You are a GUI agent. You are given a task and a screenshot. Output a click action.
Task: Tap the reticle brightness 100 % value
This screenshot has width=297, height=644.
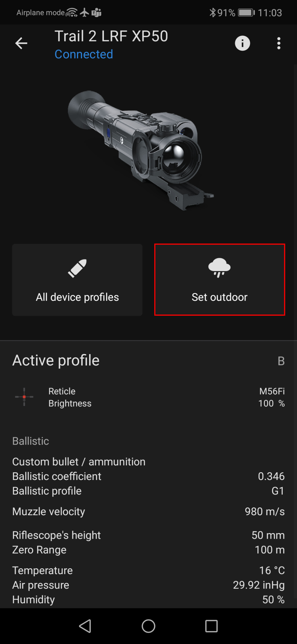pos(271,403)
